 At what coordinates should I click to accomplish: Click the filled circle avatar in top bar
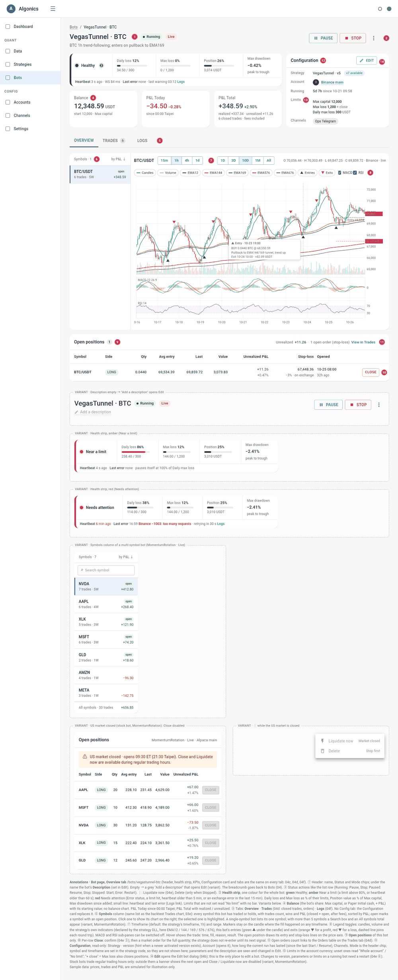point(389,9)
